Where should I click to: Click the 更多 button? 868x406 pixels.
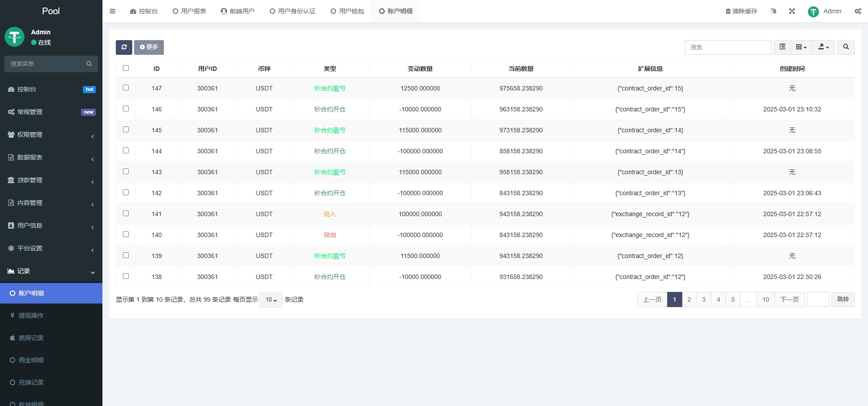point(149,47)
